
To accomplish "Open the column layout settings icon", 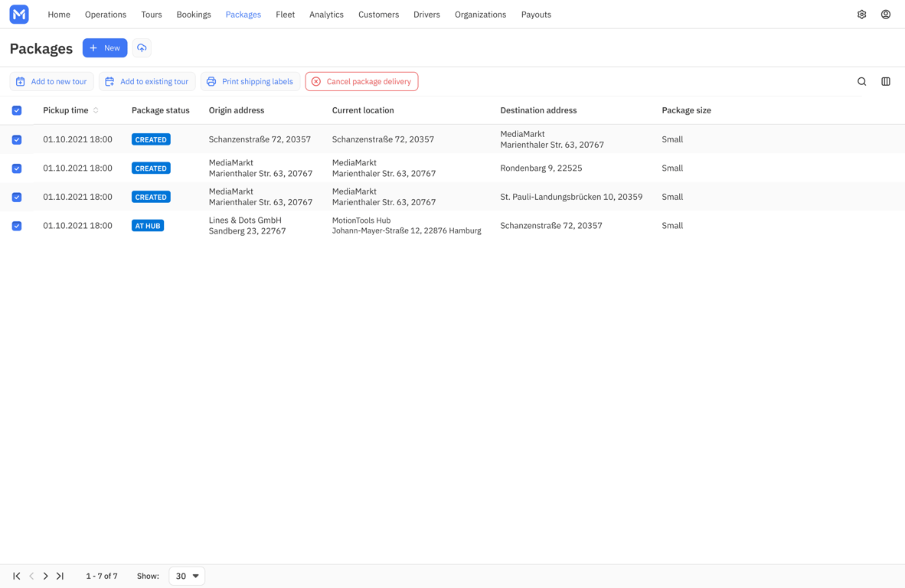I will point(885,81).
